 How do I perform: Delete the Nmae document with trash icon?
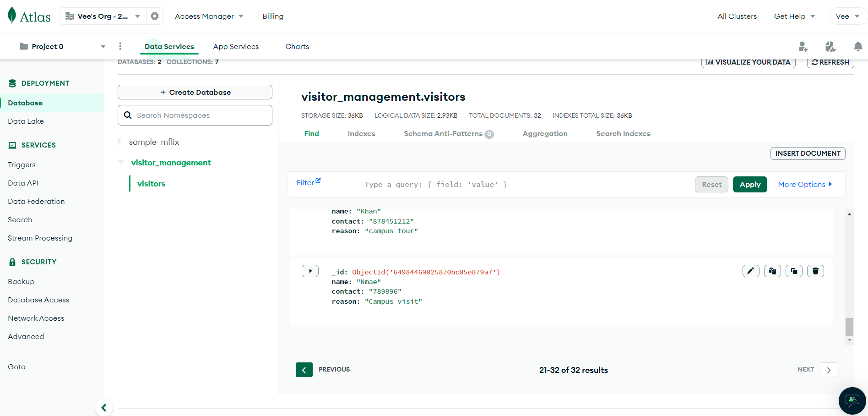[x=815, y=271]
